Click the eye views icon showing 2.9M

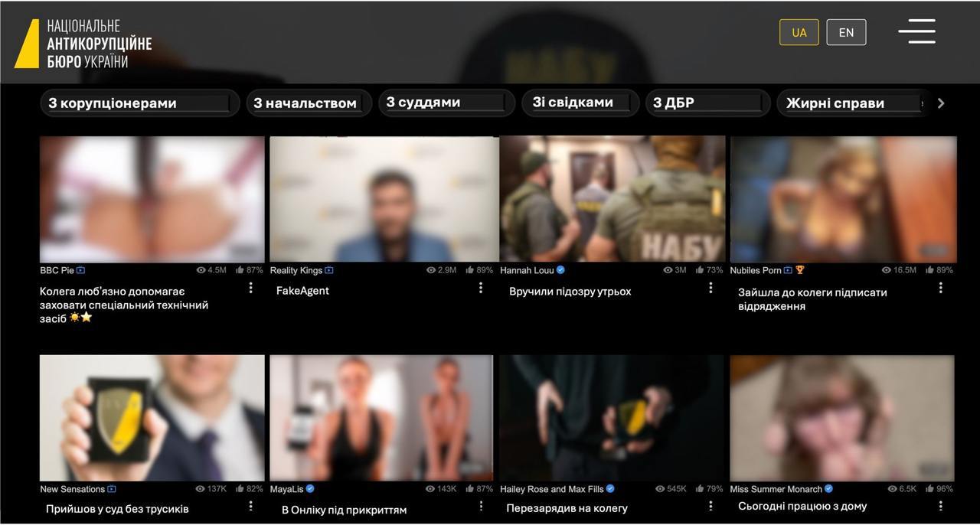click(x=431, y=270)
